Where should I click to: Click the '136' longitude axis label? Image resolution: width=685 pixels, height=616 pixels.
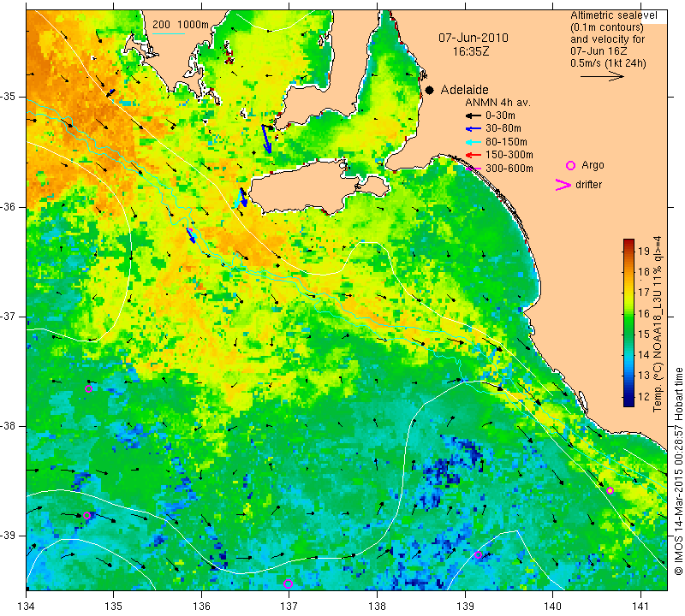202,606
